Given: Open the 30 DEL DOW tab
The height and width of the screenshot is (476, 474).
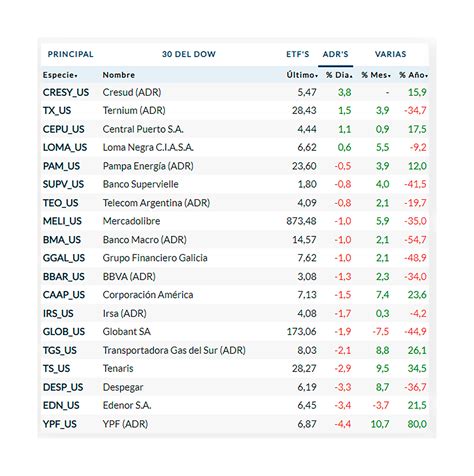Looking at the screenshot, I should coord(189,54).
